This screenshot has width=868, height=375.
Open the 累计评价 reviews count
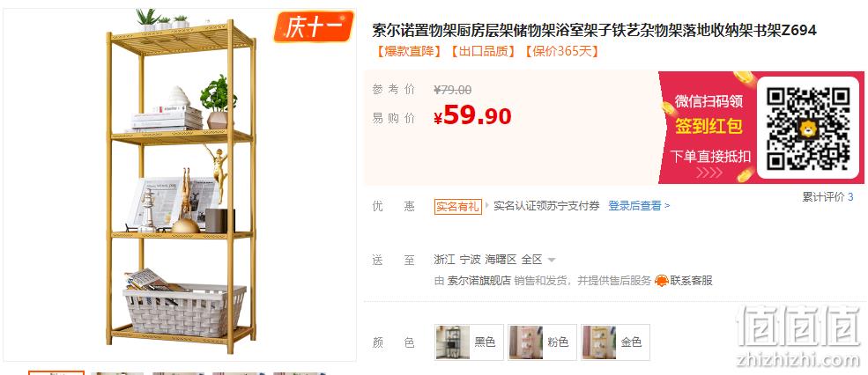coord(827,197)
